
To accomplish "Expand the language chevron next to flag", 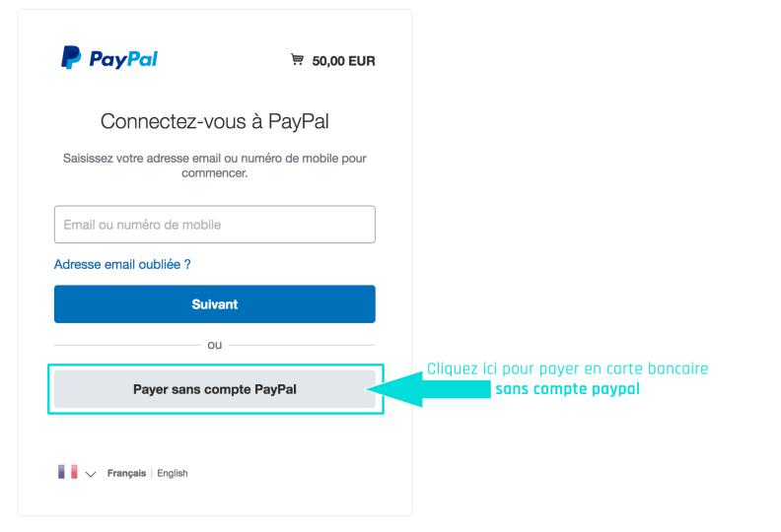I will point(90,474).
